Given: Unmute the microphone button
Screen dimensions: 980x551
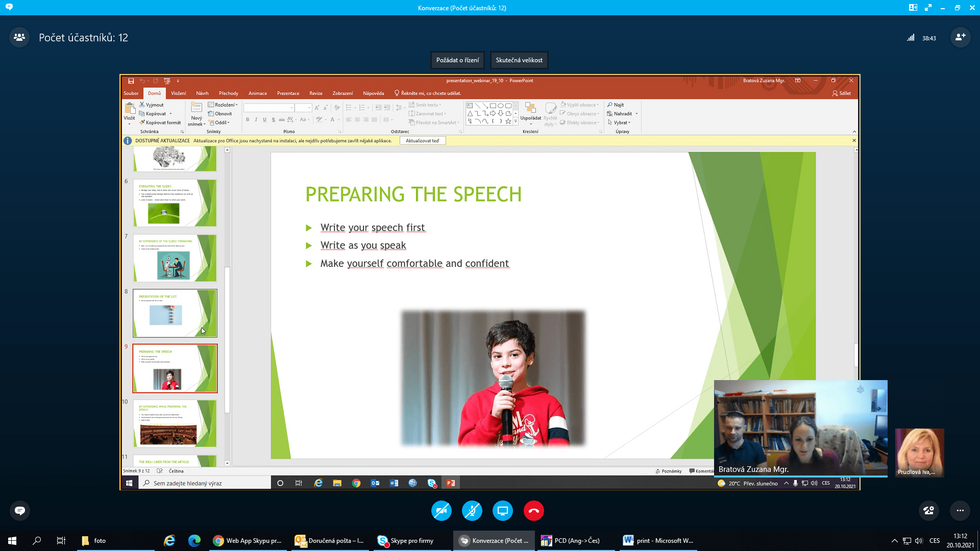Looking at the screenshot, I should coord(472,511).
